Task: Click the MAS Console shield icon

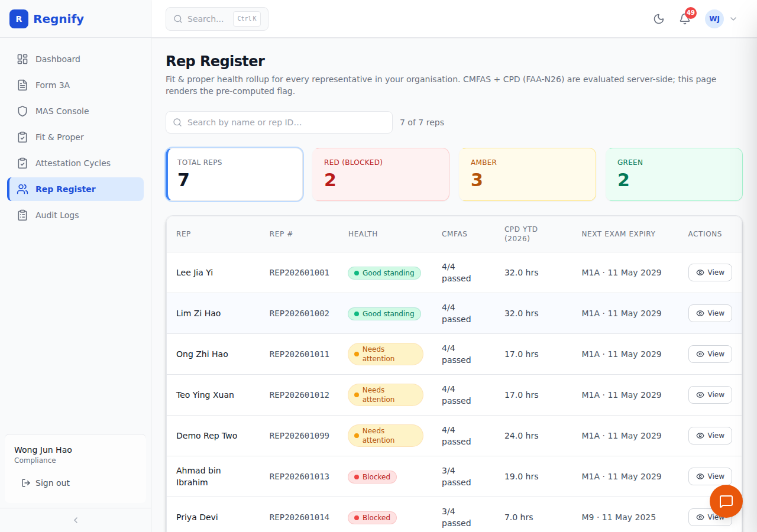Action: pos(22,111)
